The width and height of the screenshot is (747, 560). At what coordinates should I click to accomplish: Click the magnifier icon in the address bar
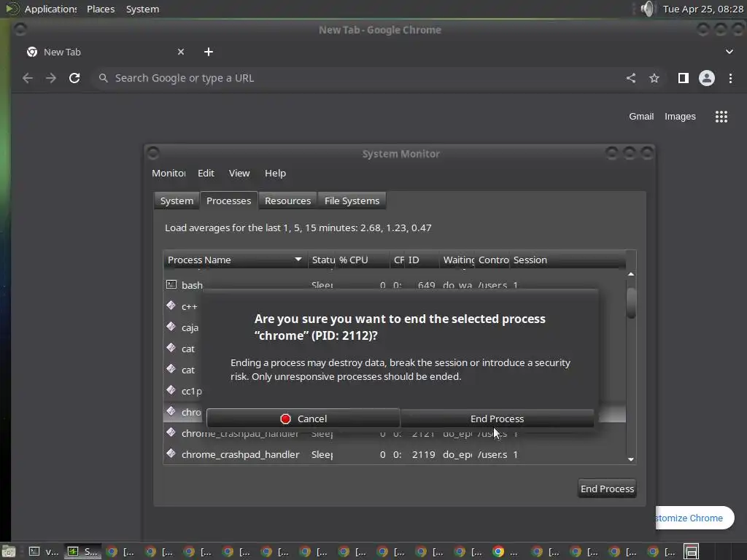103,77
